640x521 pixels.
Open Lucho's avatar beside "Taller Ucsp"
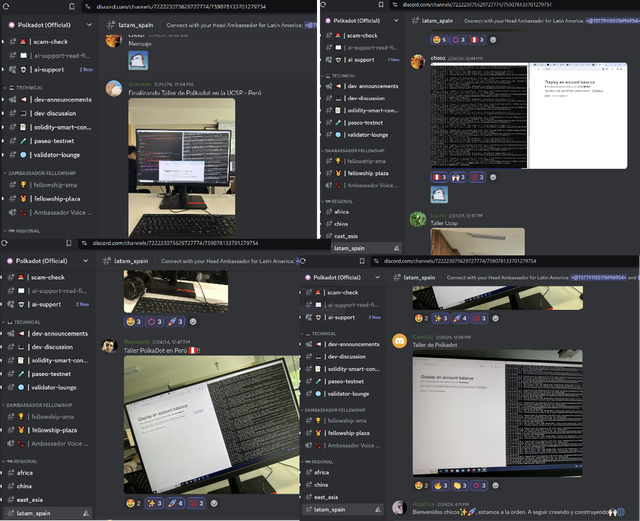(418, 218)
